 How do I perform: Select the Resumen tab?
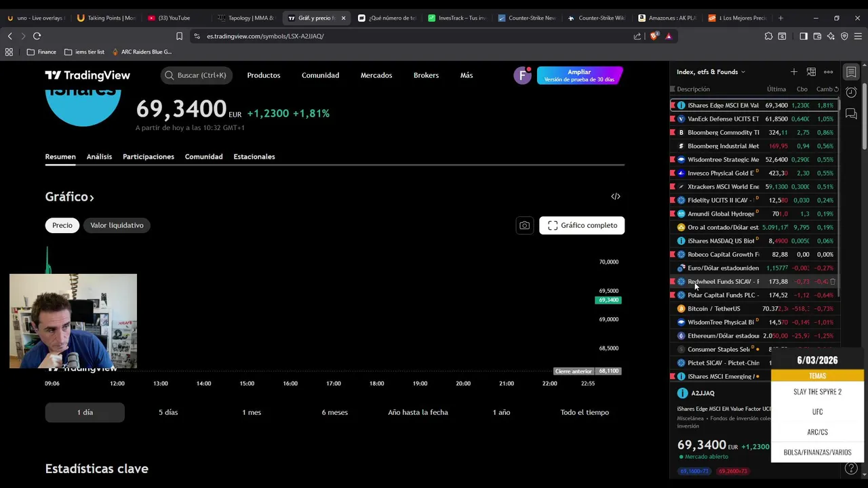[x=60, y=157]
